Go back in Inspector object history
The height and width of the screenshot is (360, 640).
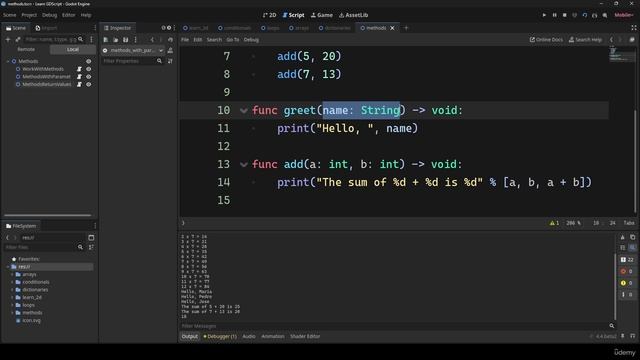pos(152,40)
